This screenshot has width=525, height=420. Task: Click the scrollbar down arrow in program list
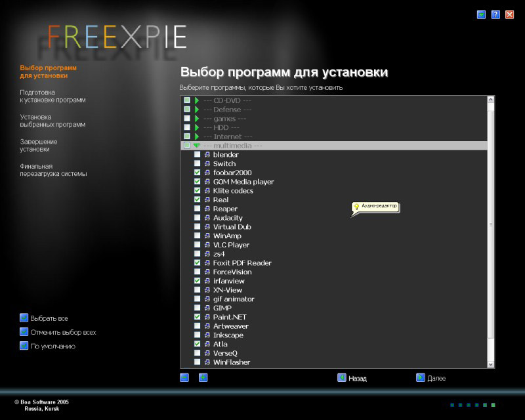click(491, 364)
